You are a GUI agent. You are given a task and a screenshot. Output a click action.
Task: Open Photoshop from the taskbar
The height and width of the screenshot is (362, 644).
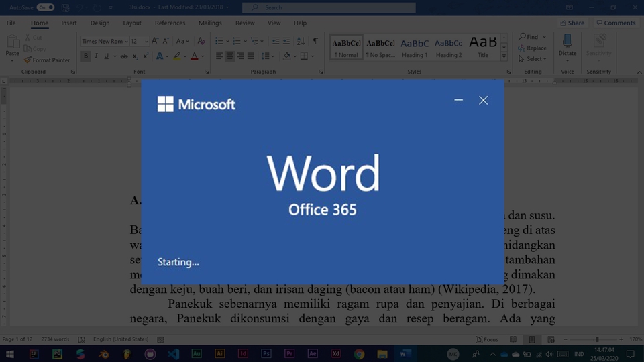click(x=266, y=353)
